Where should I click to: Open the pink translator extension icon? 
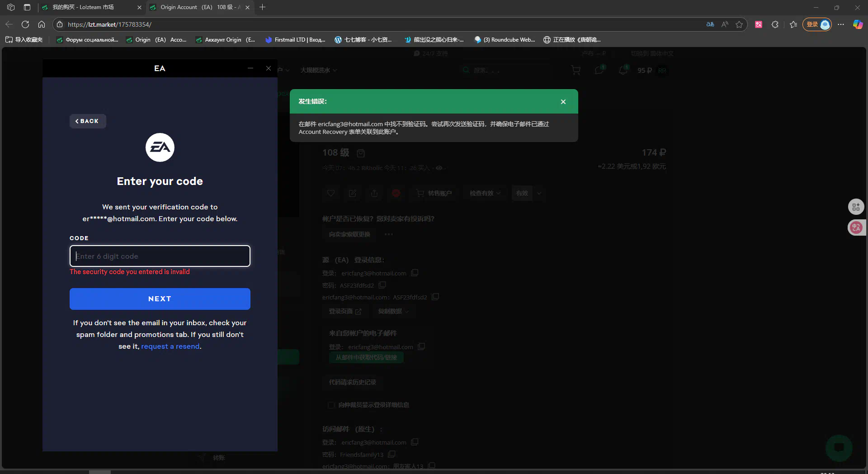point(759,24)
